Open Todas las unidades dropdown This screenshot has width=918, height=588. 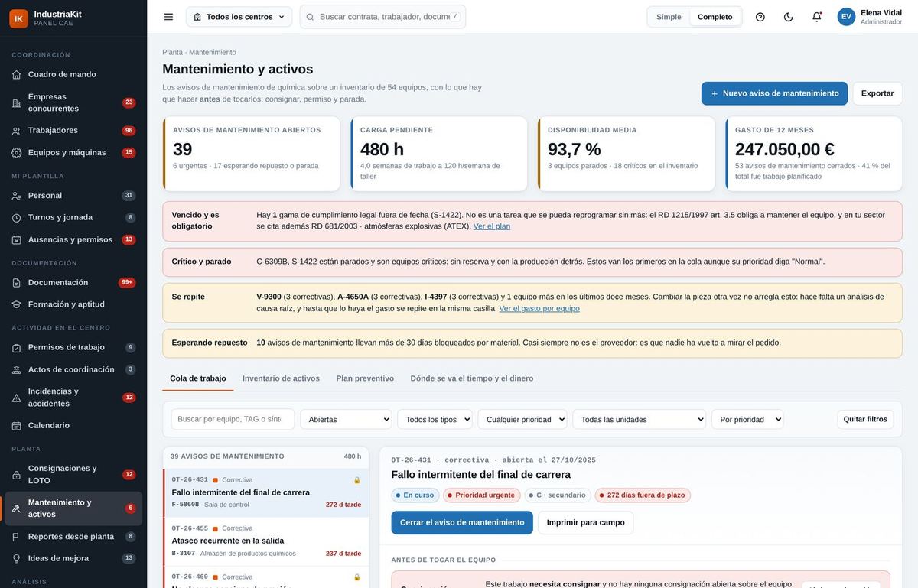(x=640, y=419)
